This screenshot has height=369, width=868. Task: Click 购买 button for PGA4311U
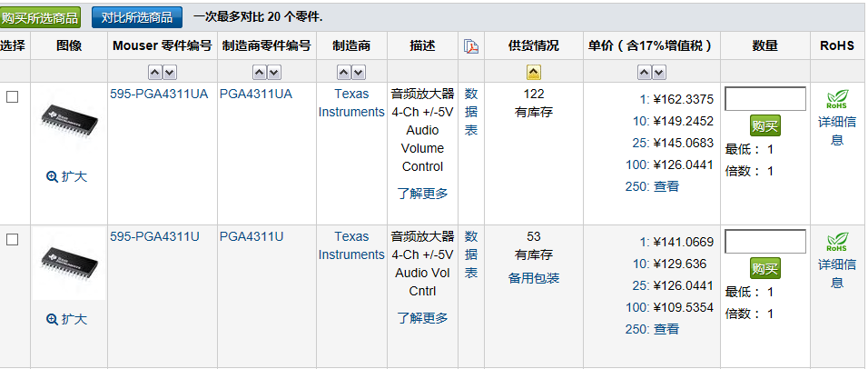[765, 268]
